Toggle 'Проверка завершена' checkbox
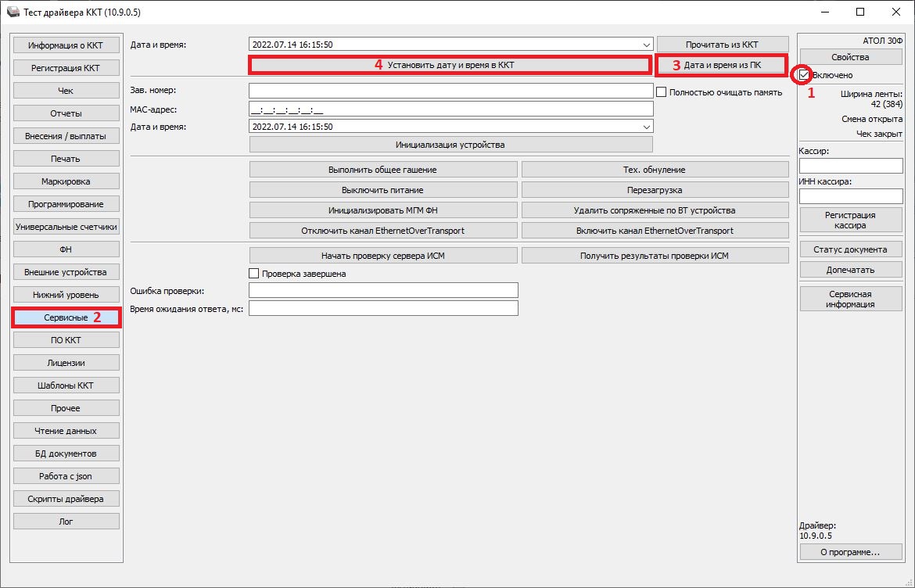 (x=253, y=274)
